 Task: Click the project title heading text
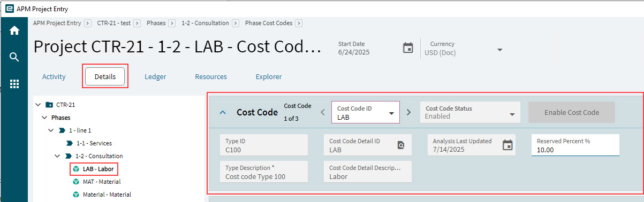tap(177, 47)
